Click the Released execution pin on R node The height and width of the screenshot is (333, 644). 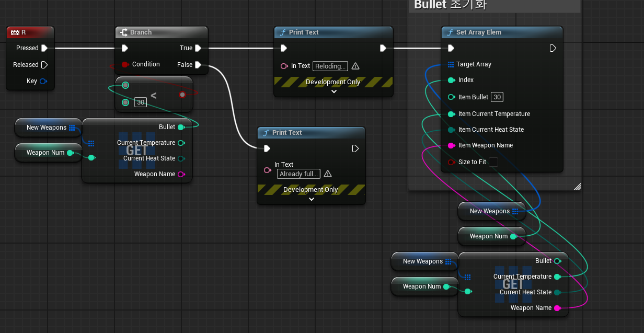pos(44,65)
